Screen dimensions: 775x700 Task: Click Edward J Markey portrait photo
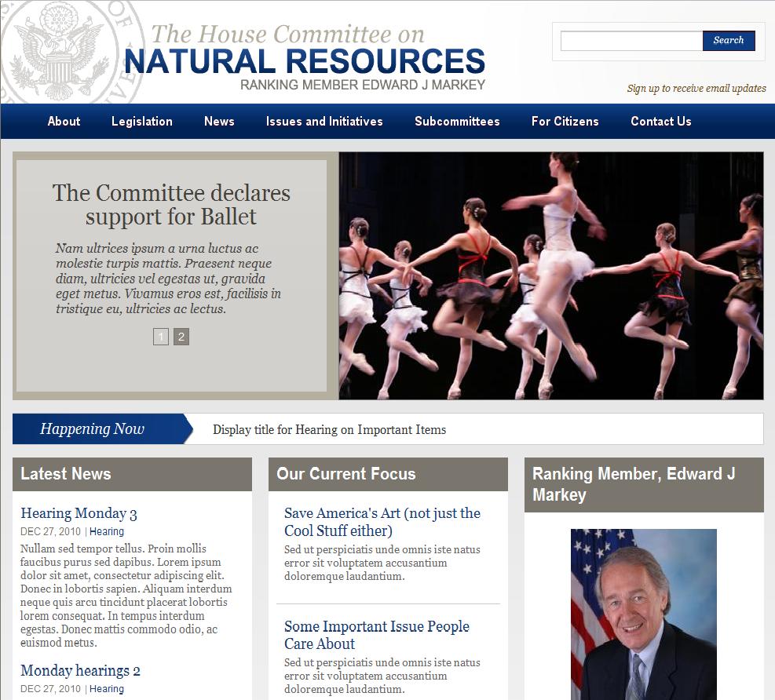pos(643,612)
